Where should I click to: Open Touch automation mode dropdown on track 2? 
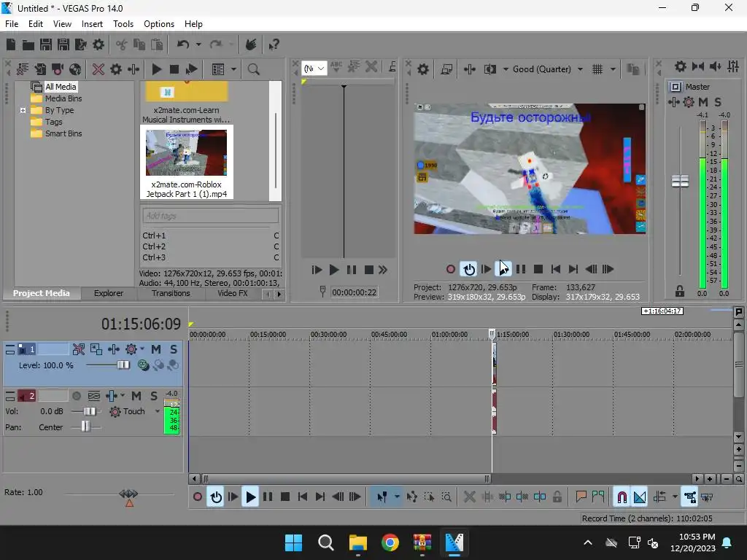click(x=158, y=411)
